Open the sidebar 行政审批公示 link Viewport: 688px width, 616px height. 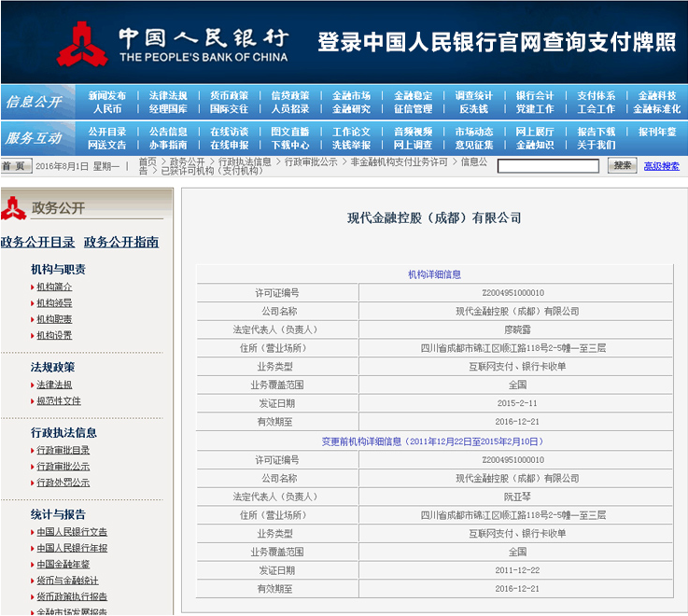click(63, 467)
